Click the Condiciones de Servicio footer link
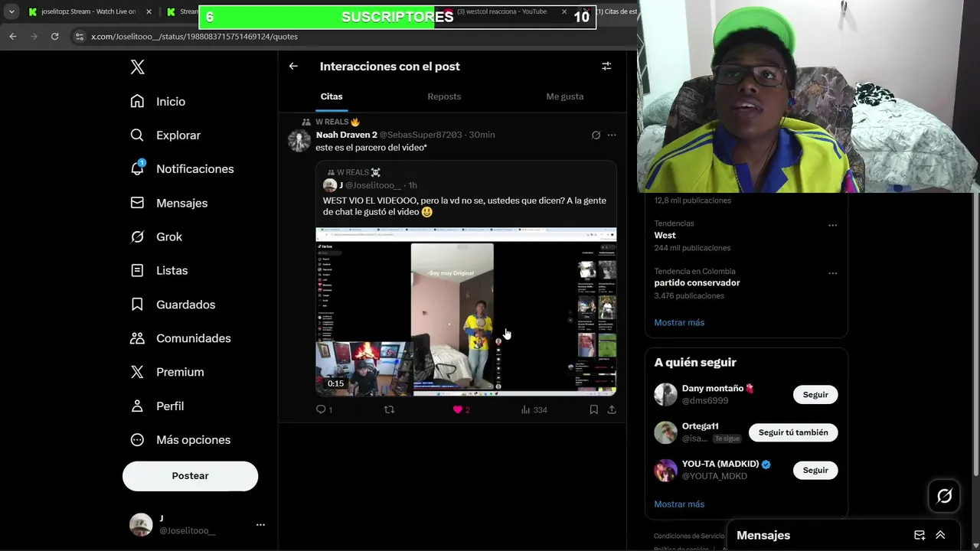The width and height of the screenshot is (980, 551). coord(691,536)
